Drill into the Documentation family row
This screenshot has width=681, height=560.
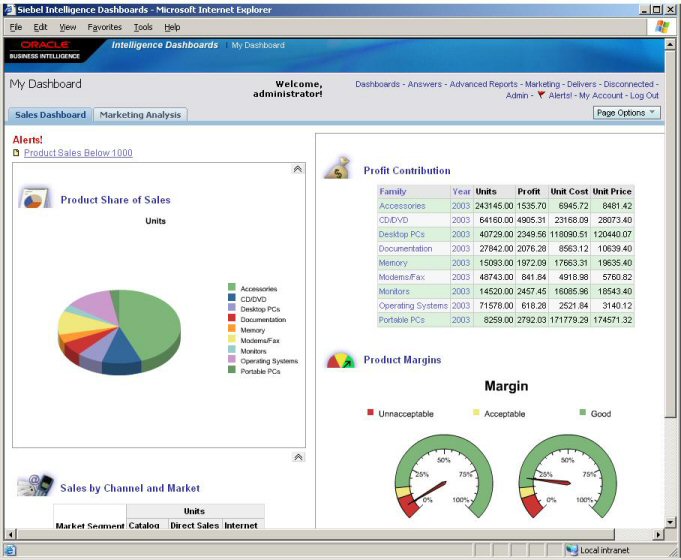[x=405, y=249]
